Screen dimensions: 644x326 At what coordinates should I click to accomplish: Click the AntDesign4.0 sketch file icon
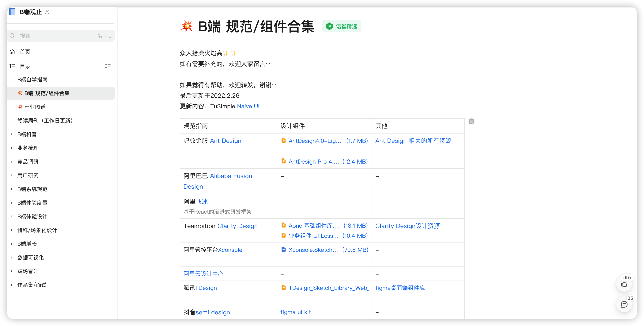tap(283, 140)
